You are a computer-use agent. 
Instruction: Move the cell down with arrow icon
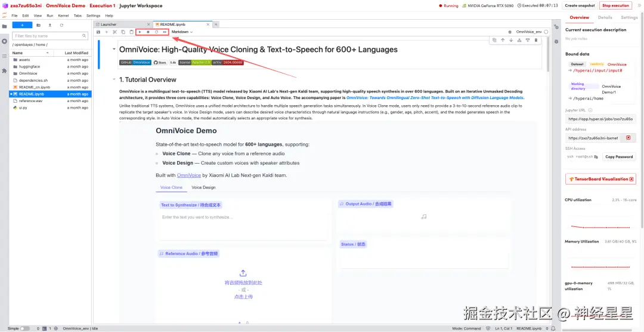(511, 40)
